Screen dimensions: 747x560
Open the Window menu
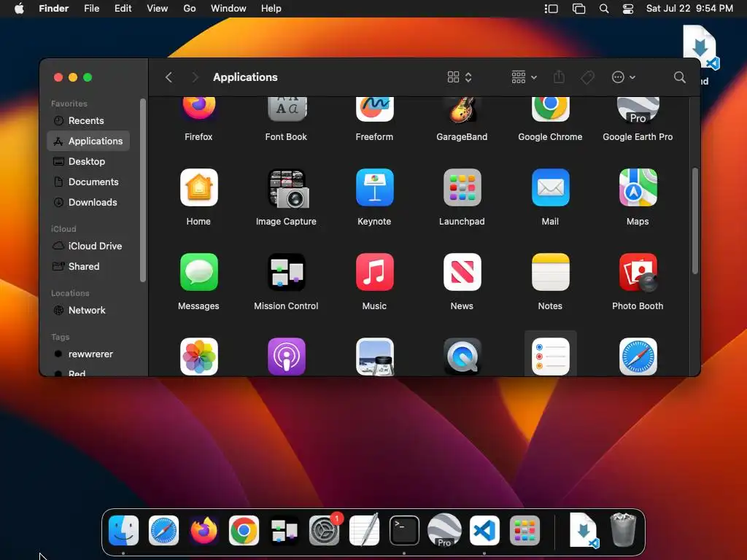228,9
